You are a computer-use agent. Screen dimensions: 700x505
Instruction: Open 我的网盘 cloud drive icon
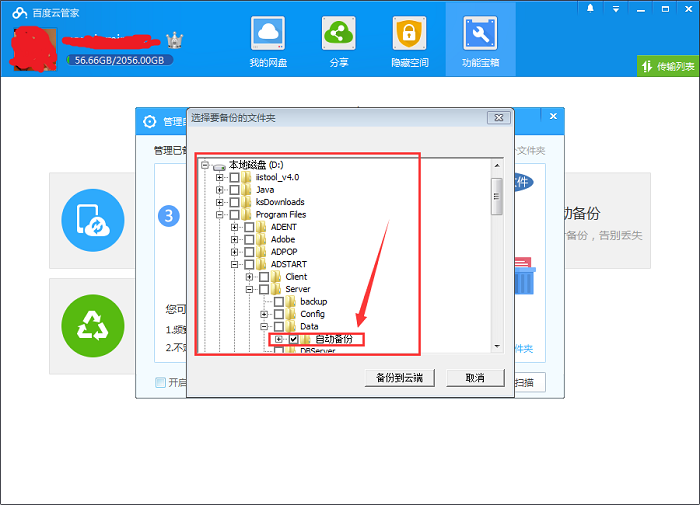pos(268,33)
